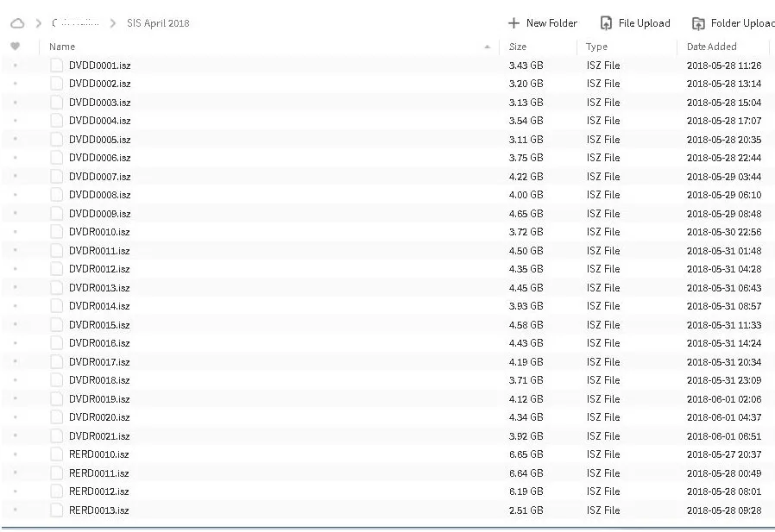Toggle favorite dot for DVDR0012.isz
775x532 pixels.
coord(16,269)
